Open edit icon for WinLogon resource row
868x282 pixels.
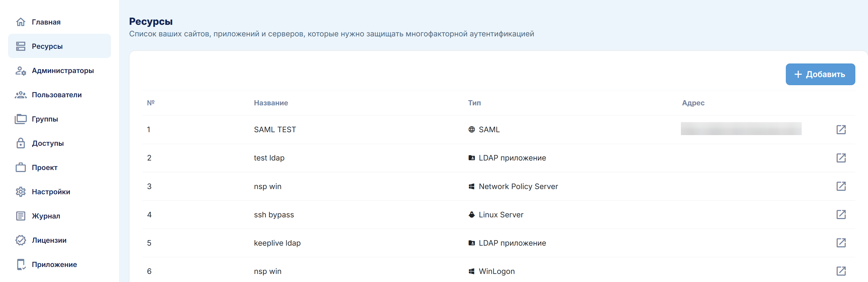click(841, 271)
